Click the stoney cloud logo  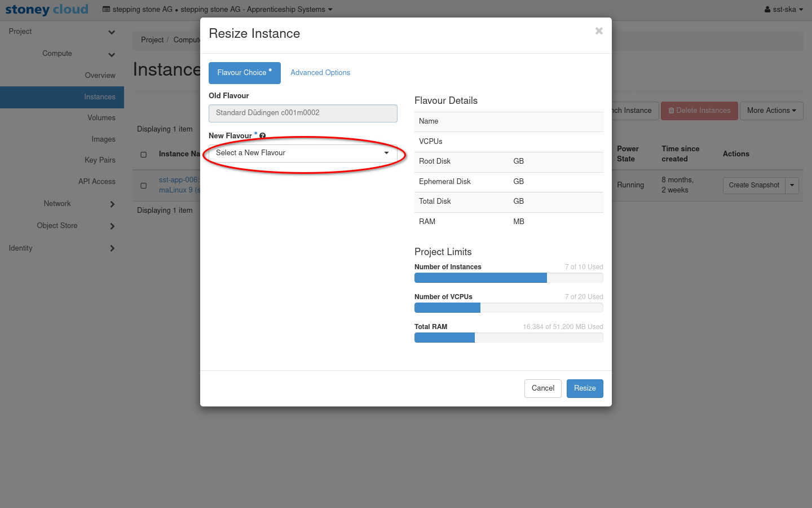(x=47, y=10)
